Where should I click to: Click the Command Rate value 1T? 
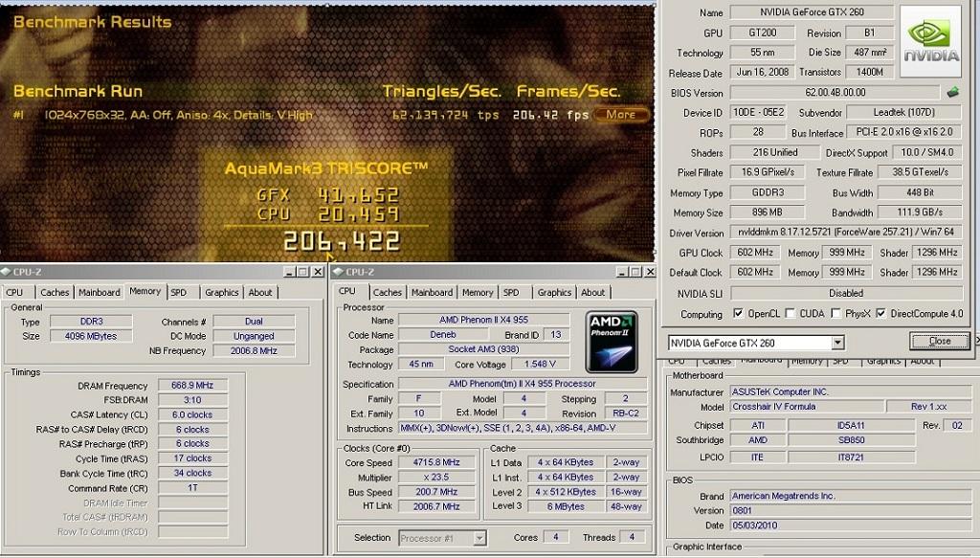(x=192, y=487)
